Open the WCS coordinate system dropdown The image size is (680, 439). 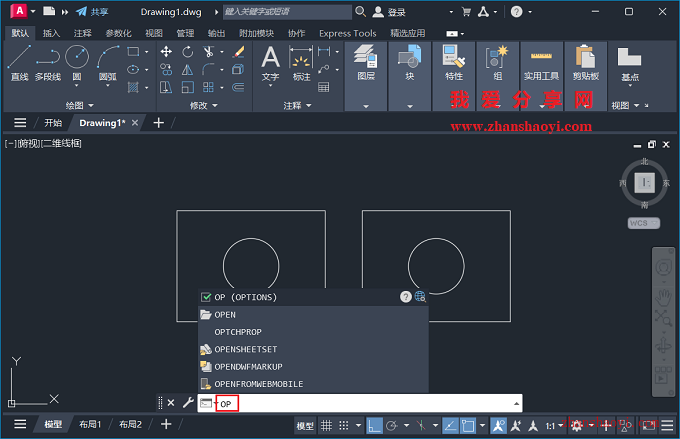(x=644, y=223)
